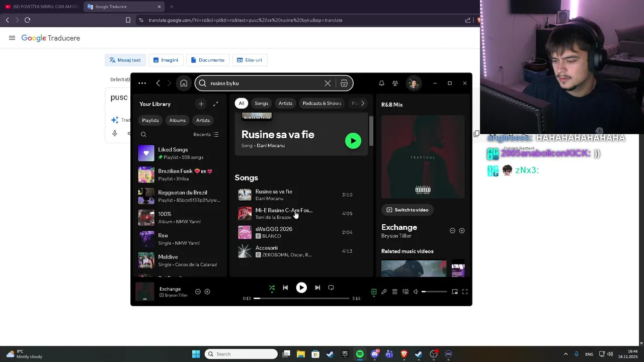Open Browse icon in Spotify search bar

344,83
